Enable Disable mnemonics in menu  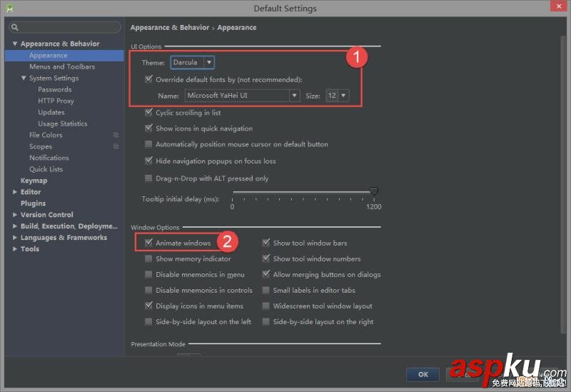(x=148, y=274)
